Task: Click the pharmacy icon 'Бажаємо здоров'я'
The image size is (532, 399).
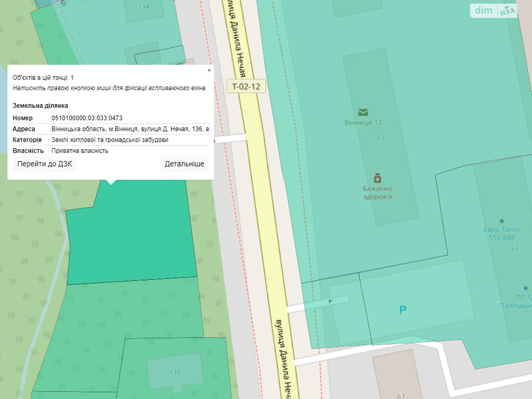Action: pos(377,178)
